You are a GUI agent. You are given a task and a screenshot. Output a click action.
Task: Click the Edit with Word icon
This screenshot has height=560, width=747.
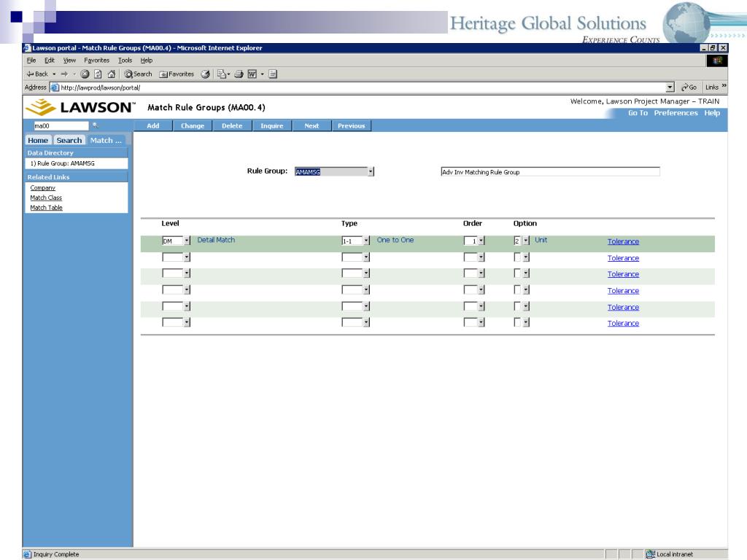[x=252, y=74]
